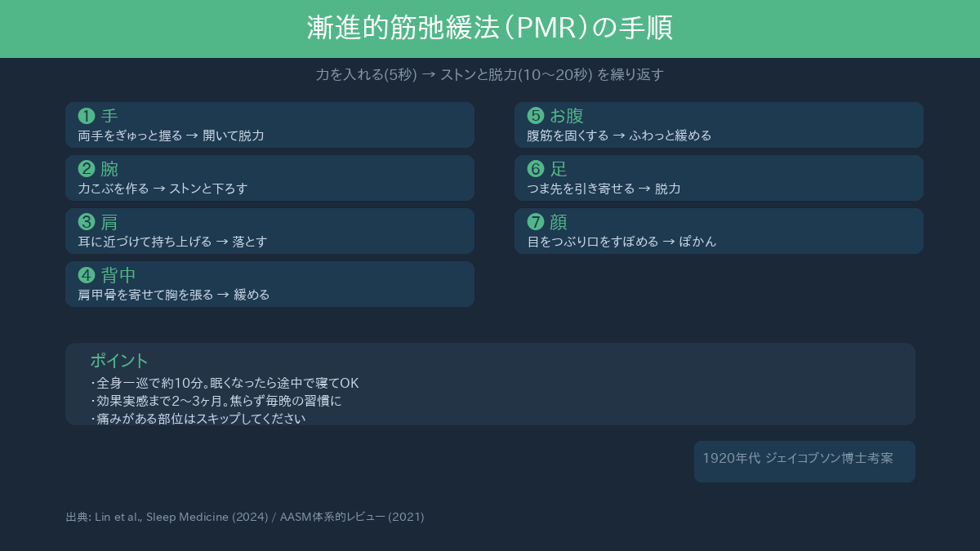Image resolution: width=980 pixels, height=551 pixels.
Task: Click the Lin et al., Sleep Medicine source citation
Action: point(245,517)
